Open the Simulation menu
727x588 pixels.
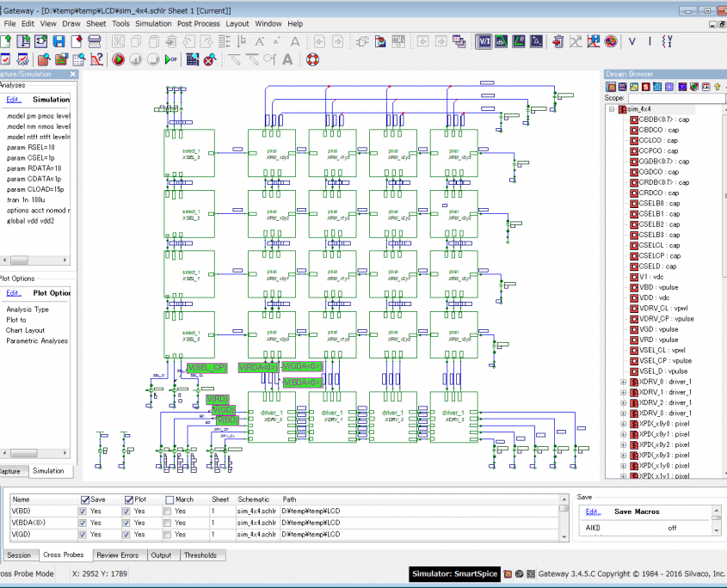(x=153, y=23)
